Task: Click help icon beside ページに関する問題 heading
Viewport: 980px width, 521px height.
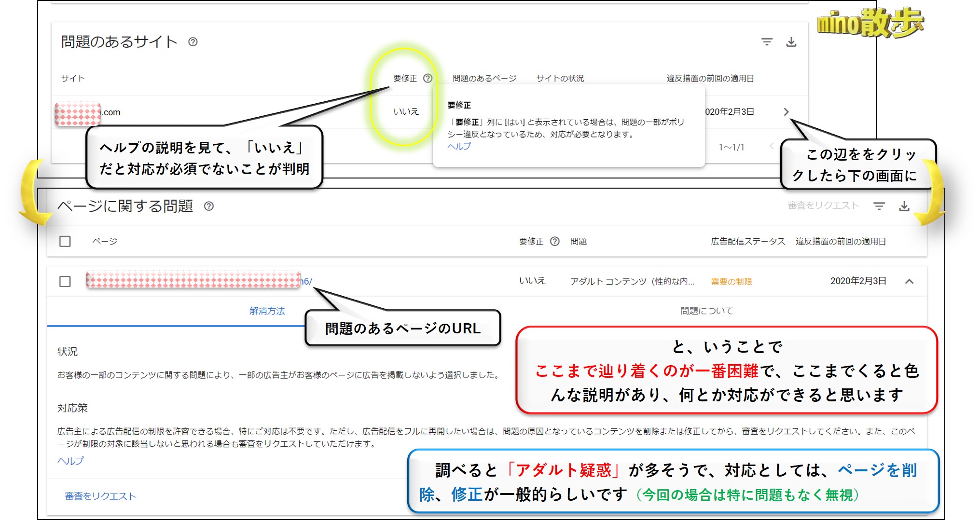Action: (x=208, y=206)
